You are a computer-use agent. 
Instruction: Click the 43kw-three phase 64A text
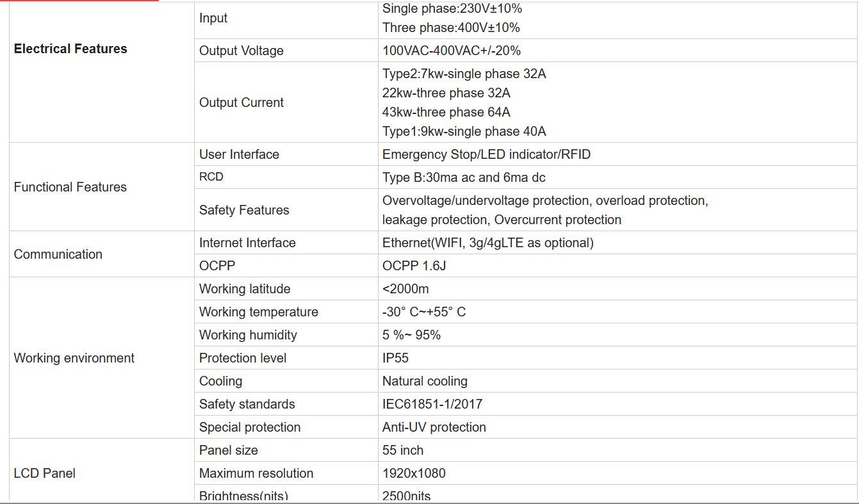[x=446, y=112]
